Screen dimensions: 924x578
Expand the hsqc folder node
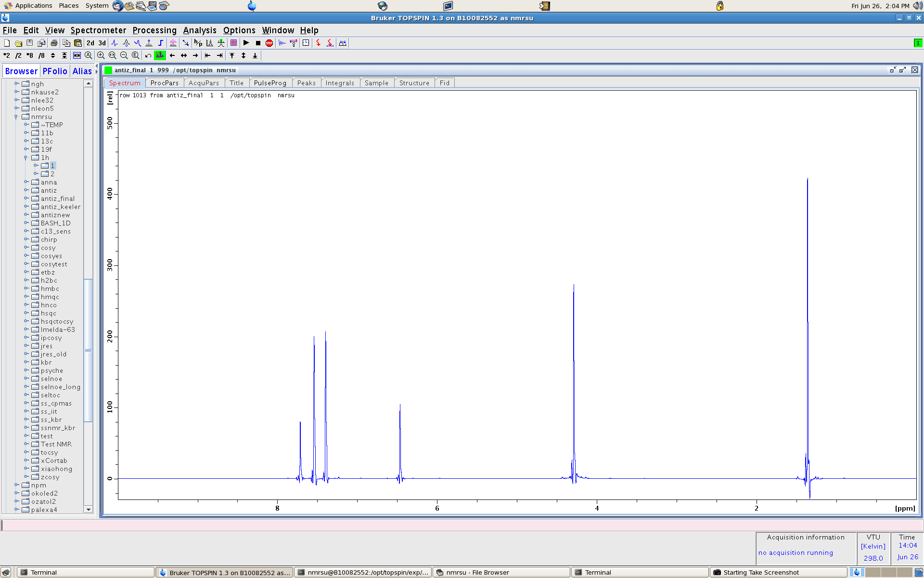pos(26,313)
